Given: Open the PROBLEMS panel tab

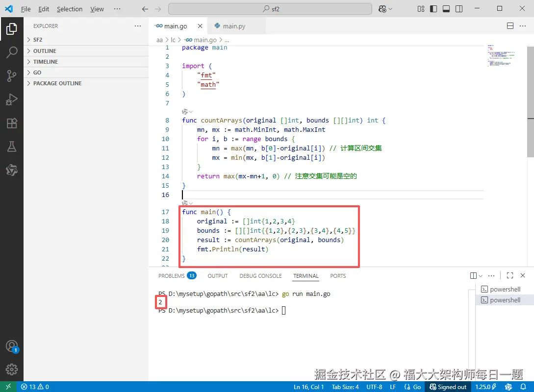Looking at the screenshot, I should (177, 275).
